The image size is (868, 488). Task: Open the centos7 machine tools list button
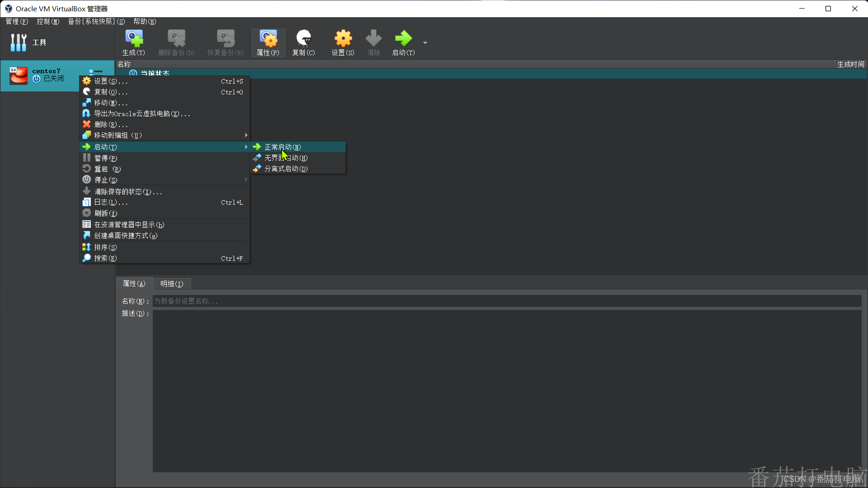click(96, 72)
